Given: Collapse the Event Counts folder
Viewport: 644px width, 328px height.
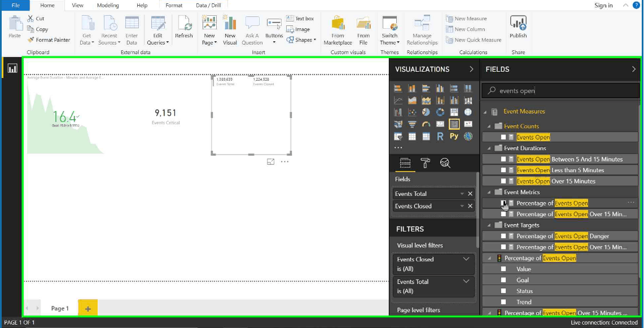Looking at the screenshot, I should [x=489, y=126].
